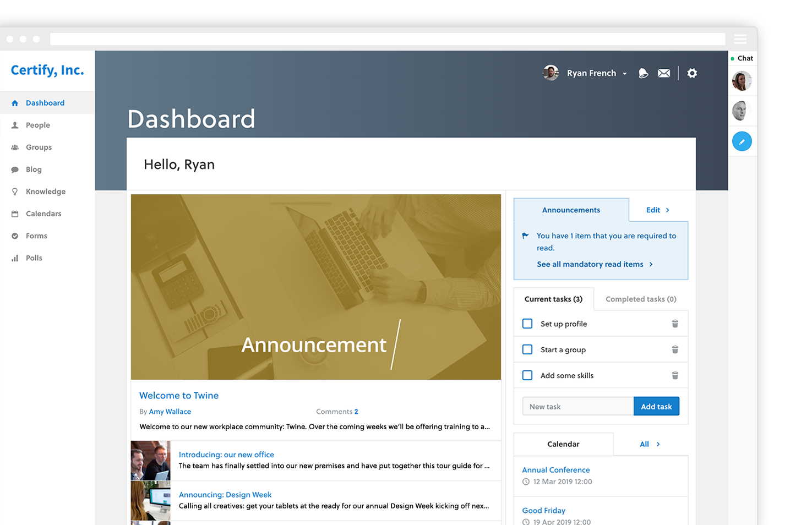Focus the New task input field
This screenshot has width=812, height=525.
pyautogui.click(x=578, y=406)
